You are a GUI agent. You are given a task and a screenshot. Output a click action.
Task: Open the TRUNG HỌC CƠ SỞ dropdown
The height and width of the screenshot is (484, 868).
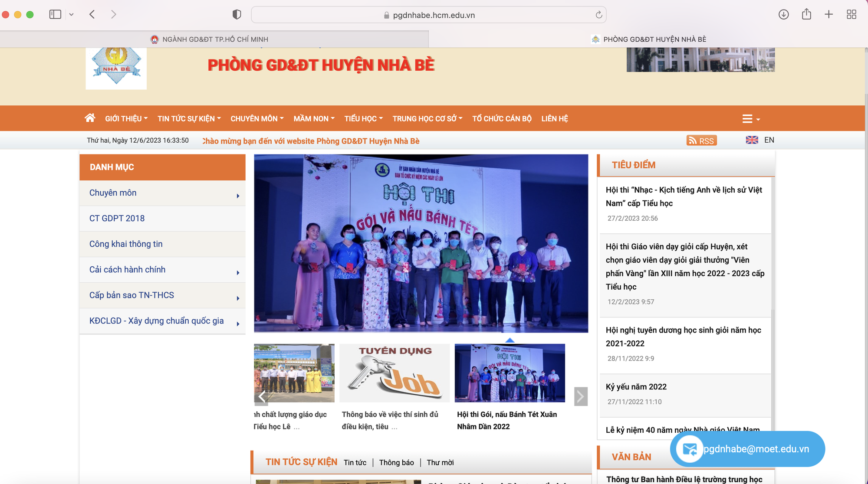(x=427, y=118)
